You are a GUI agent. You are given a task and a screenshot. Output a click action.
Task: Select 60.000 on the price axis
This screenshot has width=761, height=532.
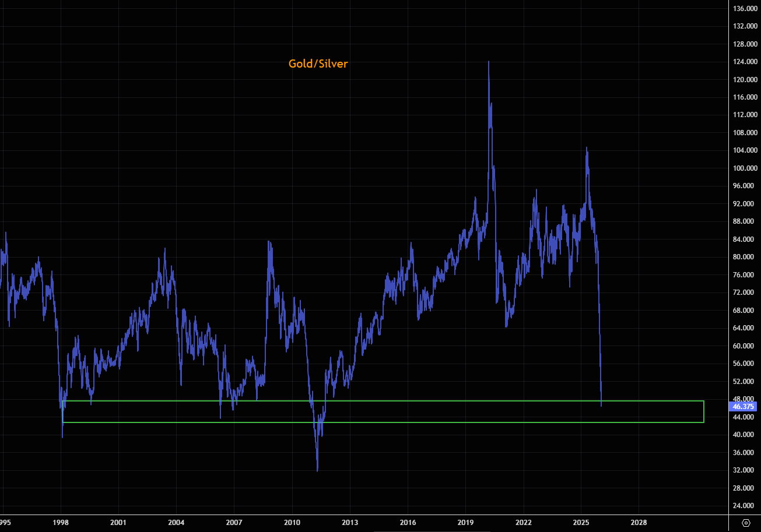(x=746, y=346)
